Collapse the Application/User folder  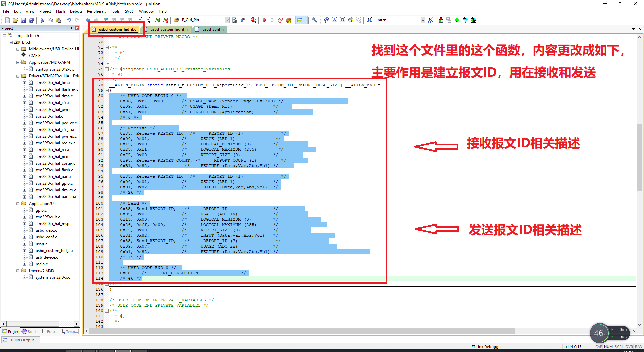tap(18, 203)
